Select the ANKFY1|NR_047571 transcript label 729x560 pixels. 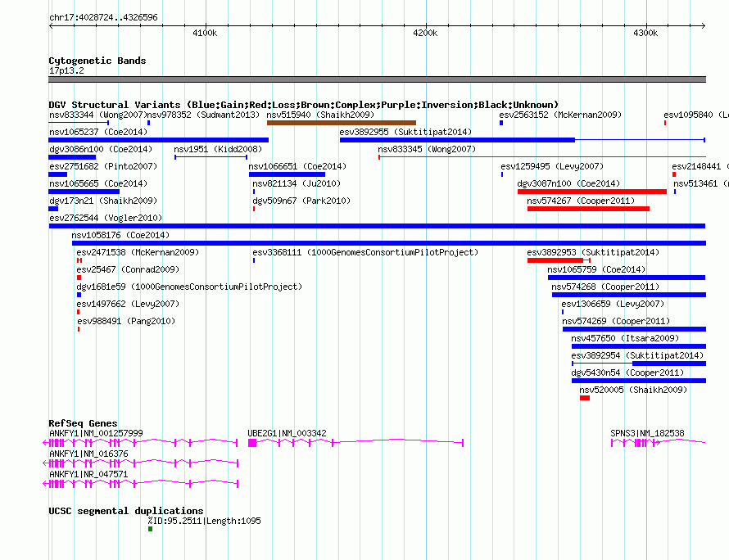[x=88, y=474]
